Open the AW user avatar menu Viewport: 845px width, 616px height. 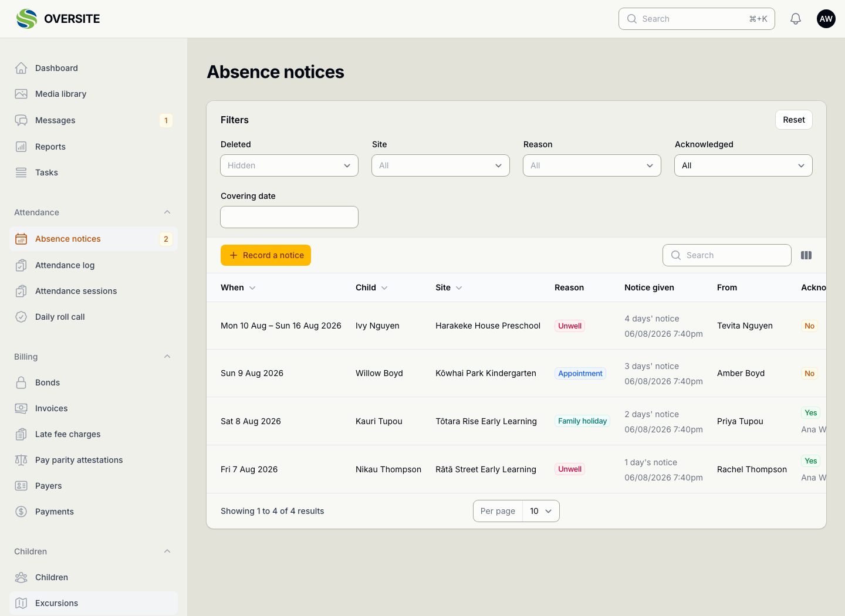826,19
